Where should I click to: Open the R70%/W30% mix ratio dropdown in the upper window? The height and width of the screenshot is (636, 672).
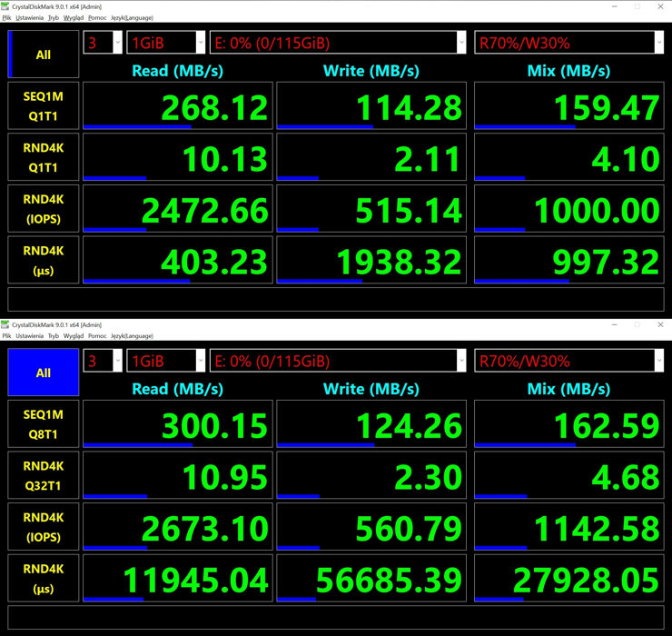click(x=569, y=43)
